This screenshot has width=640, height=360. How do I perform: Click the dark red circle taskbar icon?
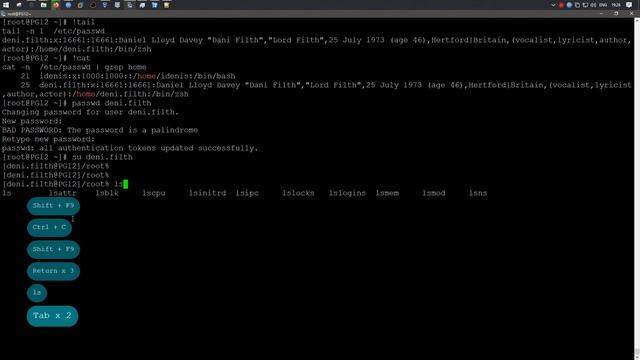point(93,5)
